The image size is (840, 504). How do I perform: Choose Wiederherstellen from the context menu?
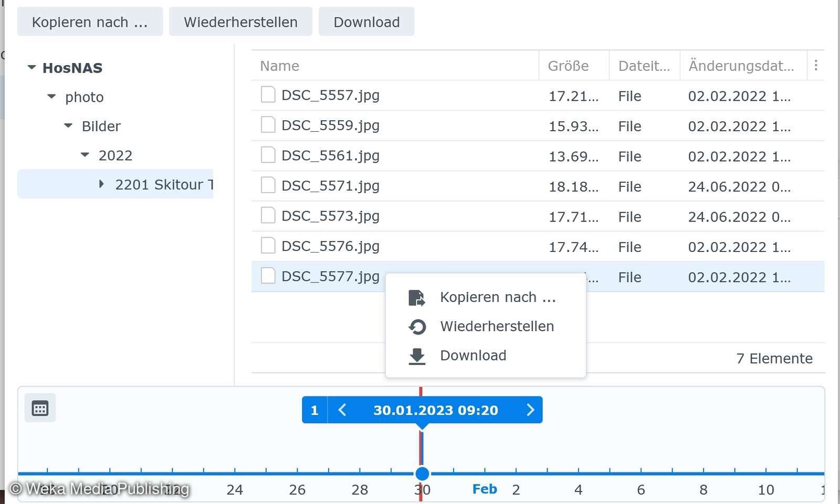497,326
